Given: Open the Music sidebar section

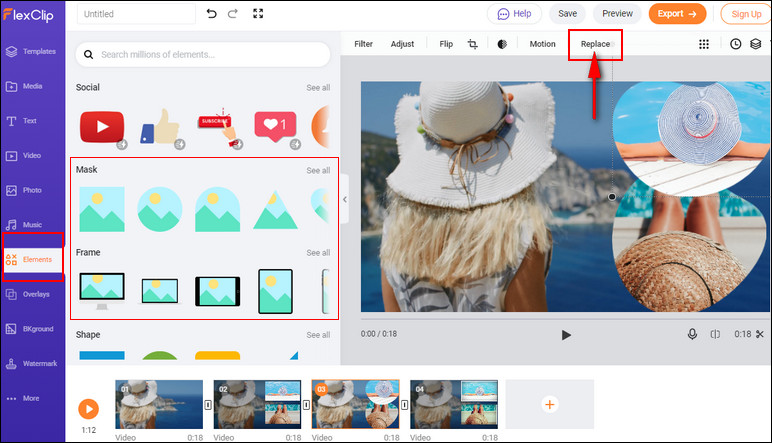Looking at the screenshot, I should click(24, 225).
